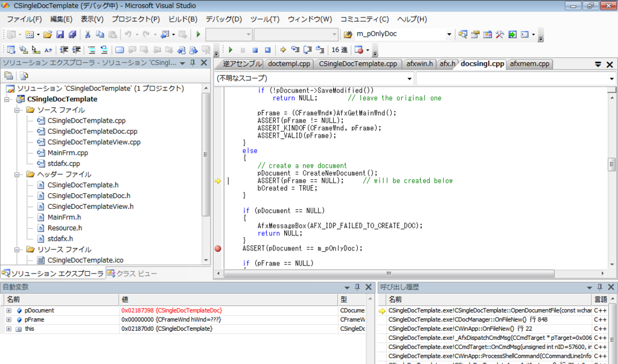Open the m_pOnlyDoc find combo box dropdown
The height and width of the screenshot is (364, 618).
[449, 34]
